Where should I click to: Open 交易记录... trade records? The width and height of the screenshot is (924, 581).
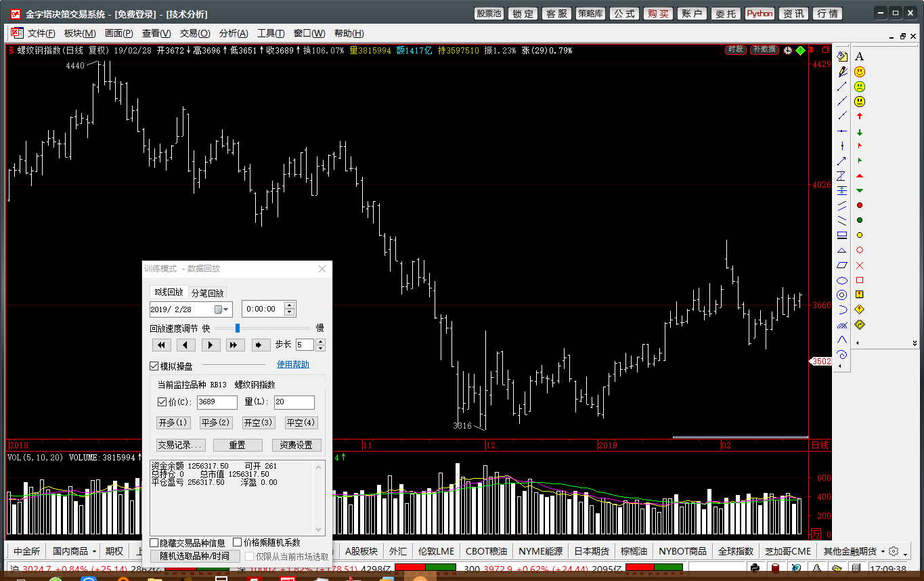coord(181,445)
